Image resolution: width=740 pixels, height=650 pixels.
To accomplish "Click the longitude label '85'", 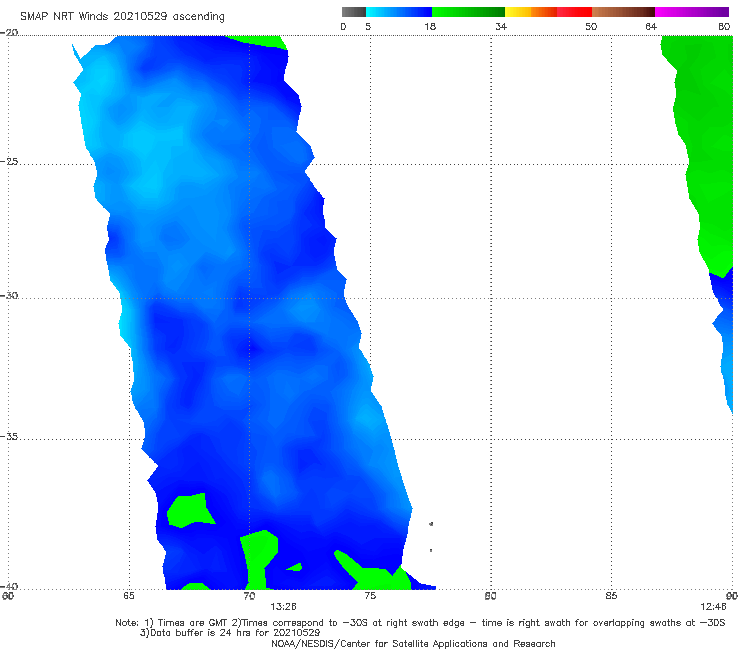I will [x=611, y=596].
